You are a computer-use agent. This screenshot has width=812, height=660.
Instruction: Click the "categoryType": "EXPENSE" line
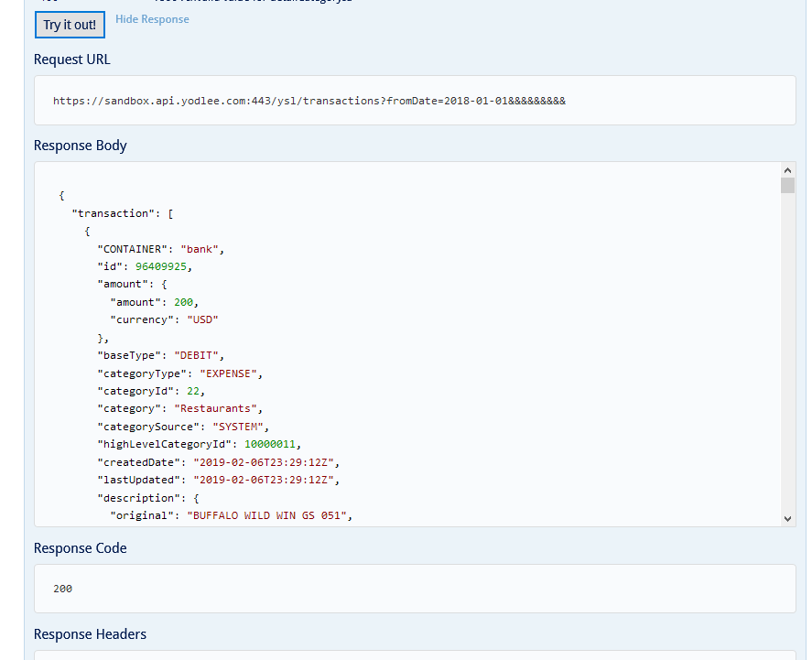pos(180,373)
